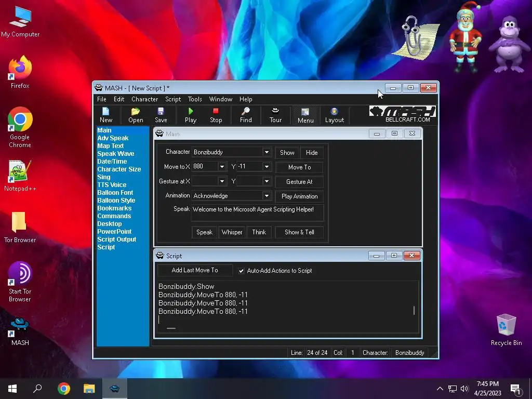Stop playback with the red Stop icon
Viewport: 532px width, 399px height.
[x=216, y=115]
